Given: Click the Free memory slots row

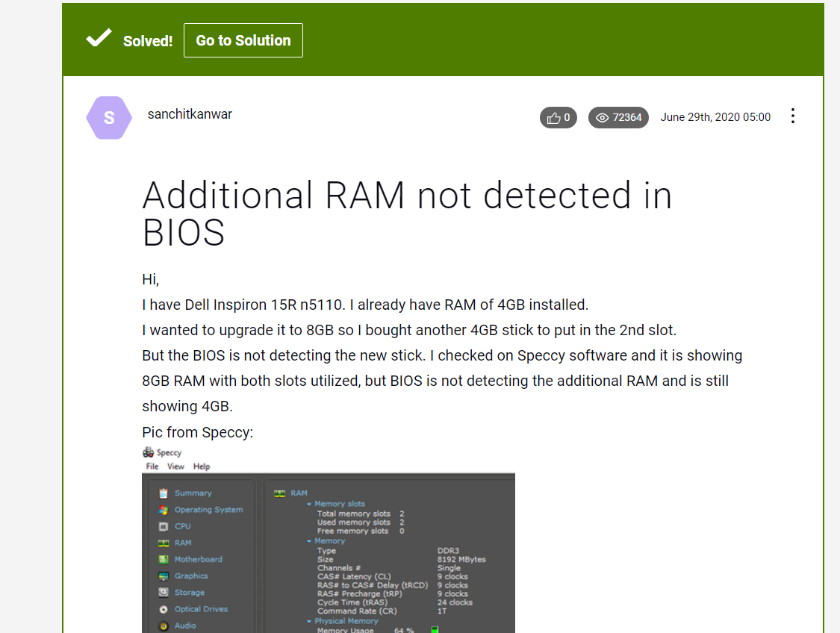Looking at the screenshot, I should (x=361, y=531).
